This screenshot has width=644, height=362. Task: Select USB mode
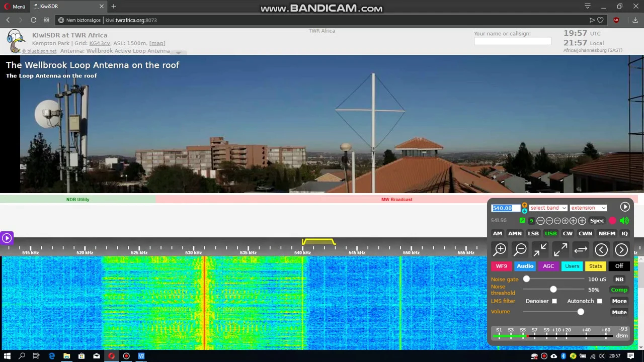[x=551, y=233]
